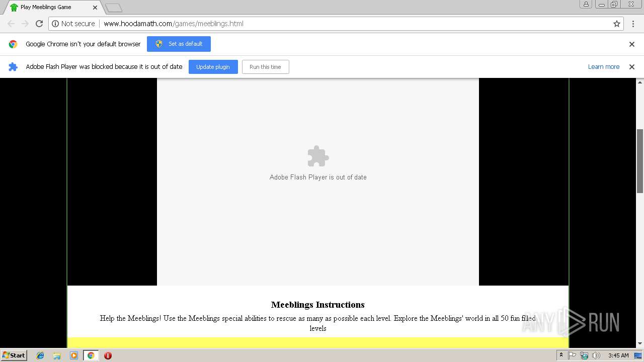Open the Chrome user profile icon
The image size is (644, 362).
click(x=586, y=4)
